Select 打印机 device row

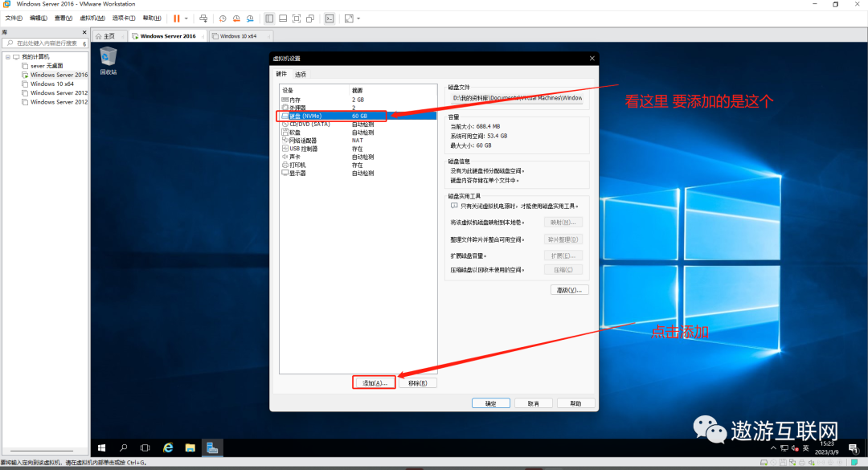[358, 165]
